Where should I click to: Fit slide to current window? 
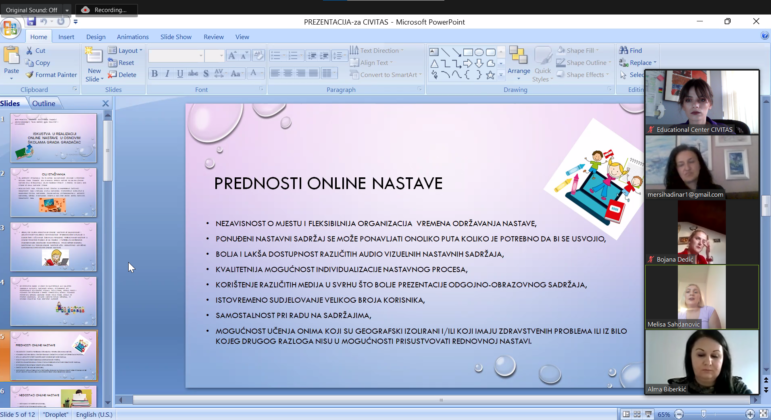[x=764, y=415]
